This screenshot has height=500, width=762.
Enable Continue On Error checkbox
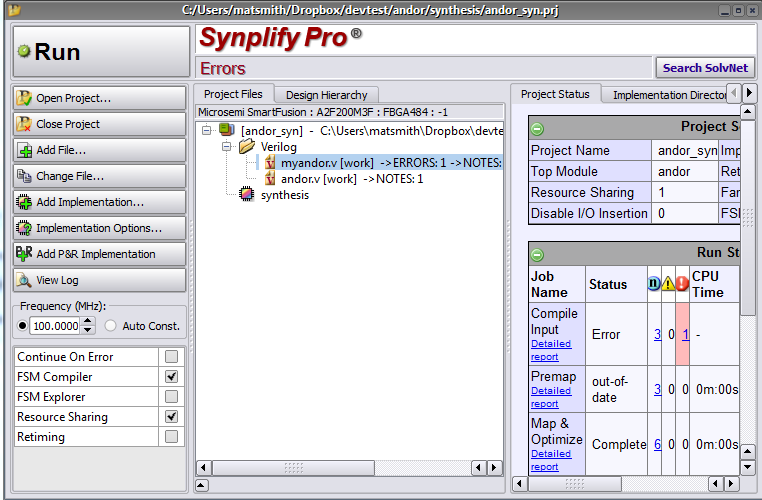pos(171,357)
